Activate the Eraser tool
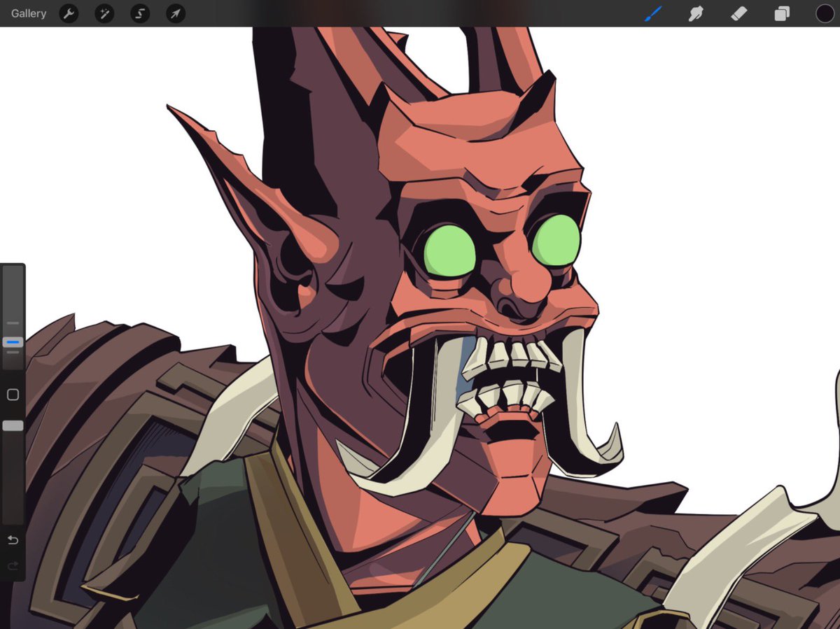 (x=738, y=13)
